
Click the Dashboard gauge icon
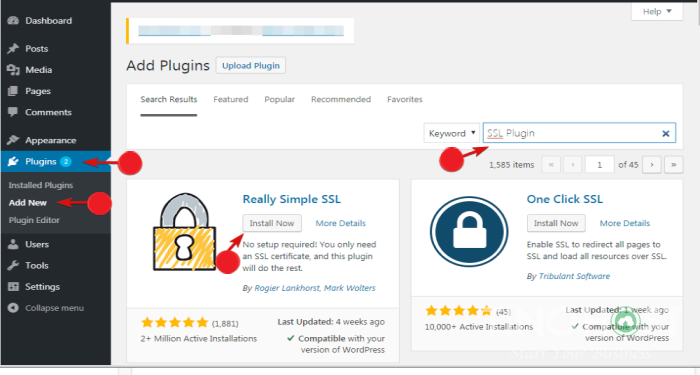point(13,21)
